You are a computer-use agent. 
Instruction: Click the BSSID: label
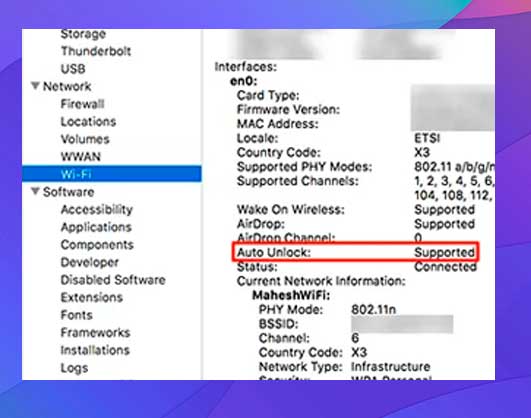click(278, 324)
